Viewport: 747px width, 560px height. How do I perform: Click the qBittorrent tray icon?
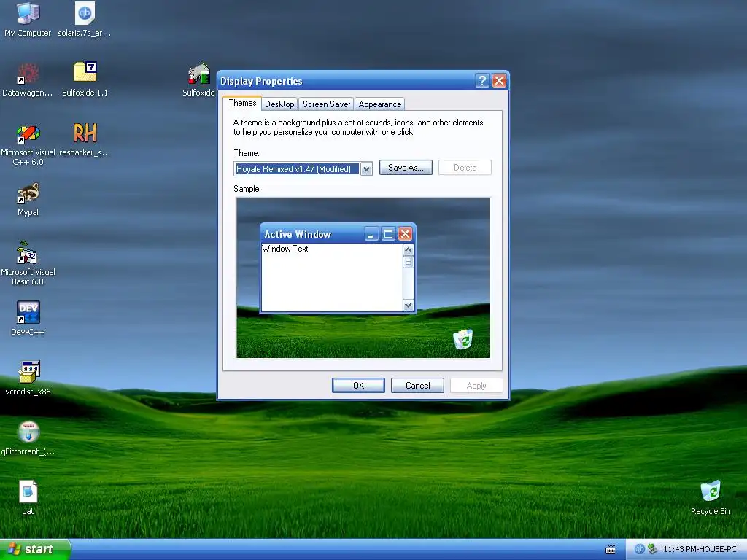[639, 549]
